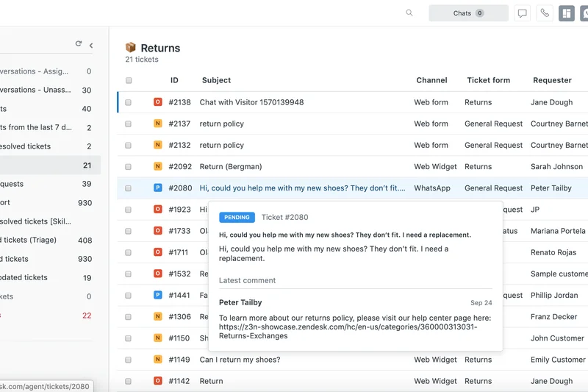Open "Chat with Visitor 1570139948" ticket
Viewport: 588px width, 392px height.
[251, 102]
